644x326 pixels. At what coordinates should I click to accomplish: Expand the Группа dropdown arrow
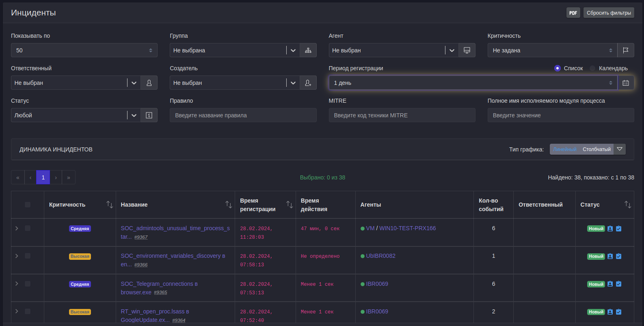pos(293,50)
